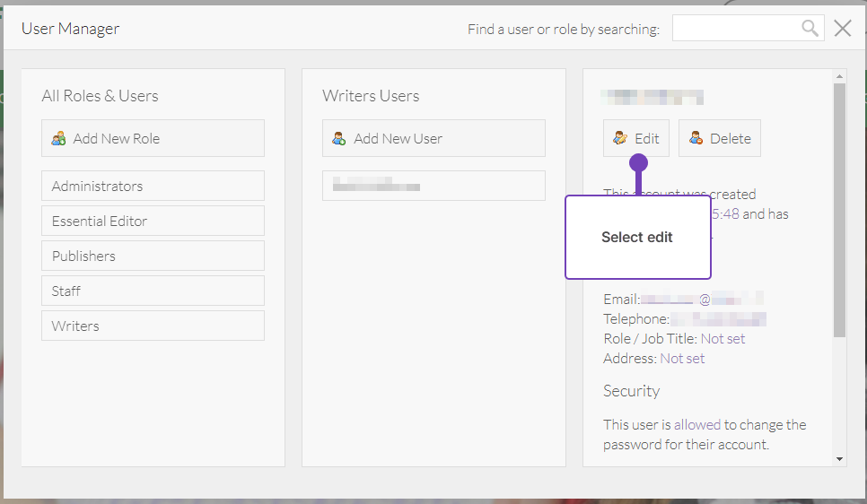This screenshot has width=867, height=504.
Task: Click the Add New User icon
Action: coord(339,139)
